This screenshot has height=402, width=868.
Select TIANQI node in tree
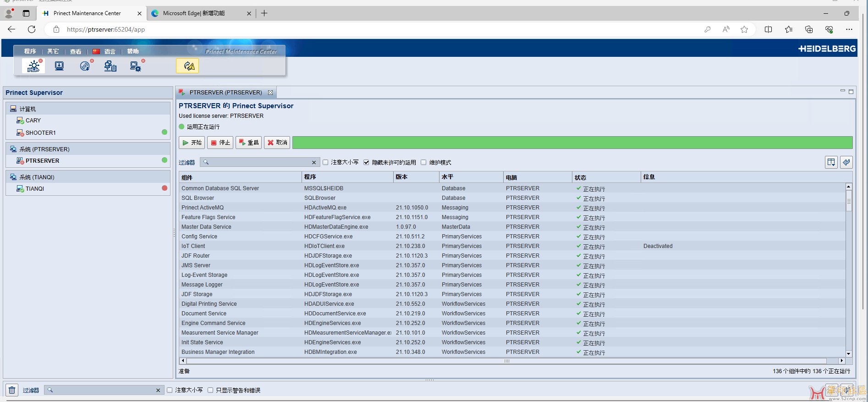pos(35,189)
